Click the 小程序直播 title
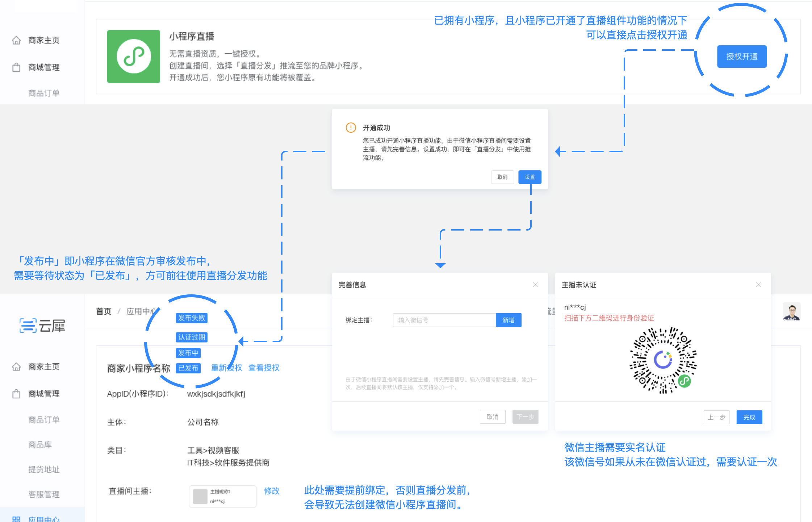812x522 pixels. coord(192,37)
